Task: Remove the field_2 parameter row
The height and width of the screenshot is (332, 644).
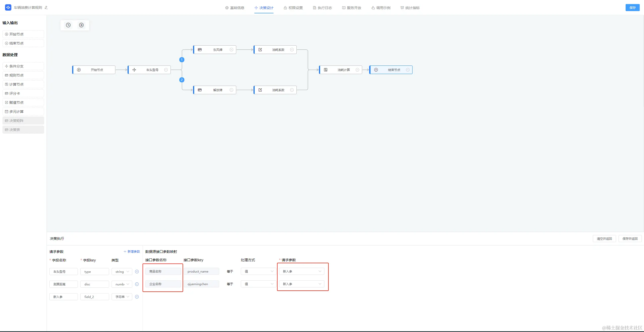Action: [x=137, y=297]
